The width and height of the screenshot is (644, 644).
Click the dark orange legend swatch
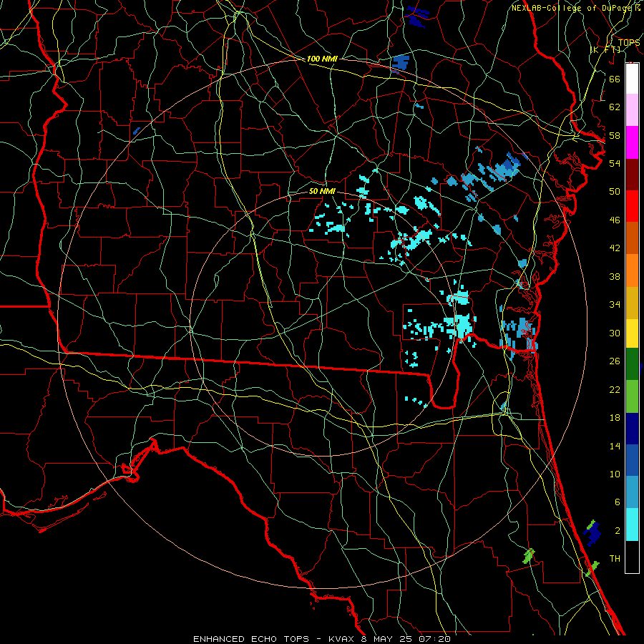tap(632, 238)
